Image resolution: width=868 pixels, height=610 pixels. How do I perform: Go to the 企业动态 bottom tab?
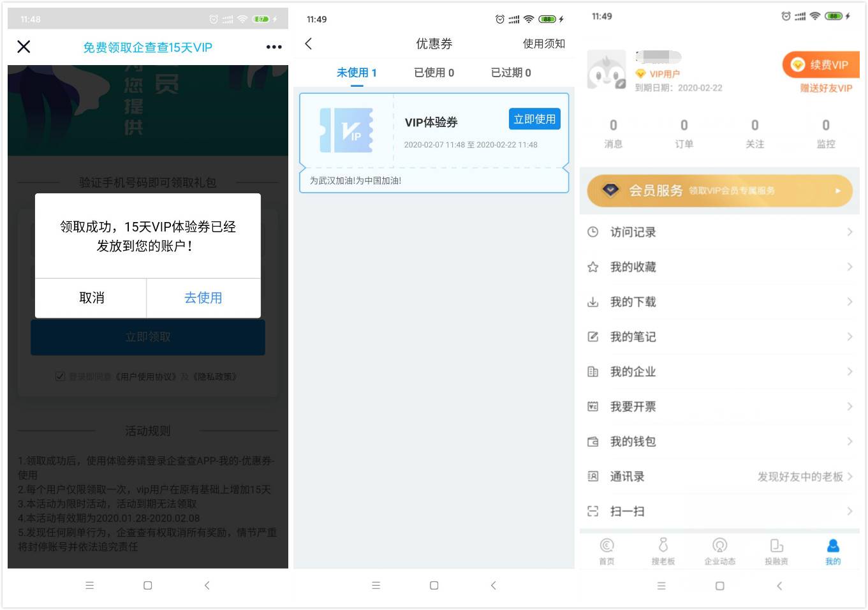pyautogui.click(x=720, y=551)
